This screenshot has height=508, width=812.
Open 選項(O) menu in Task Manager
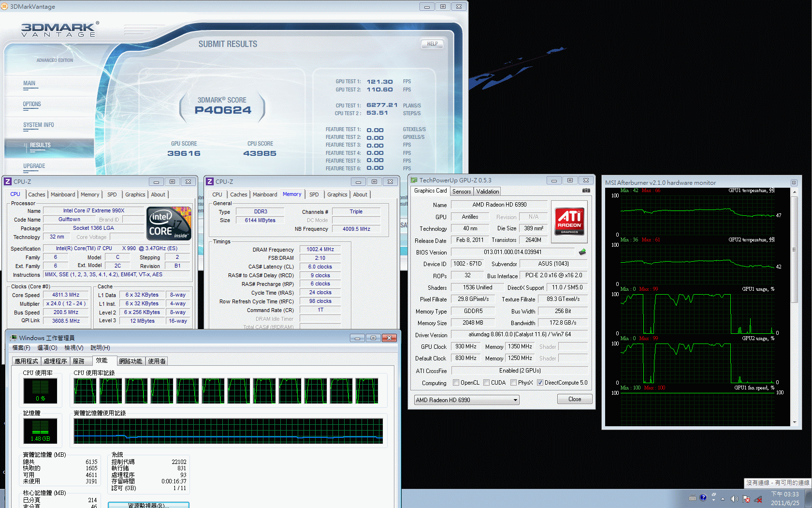point(47,348)
